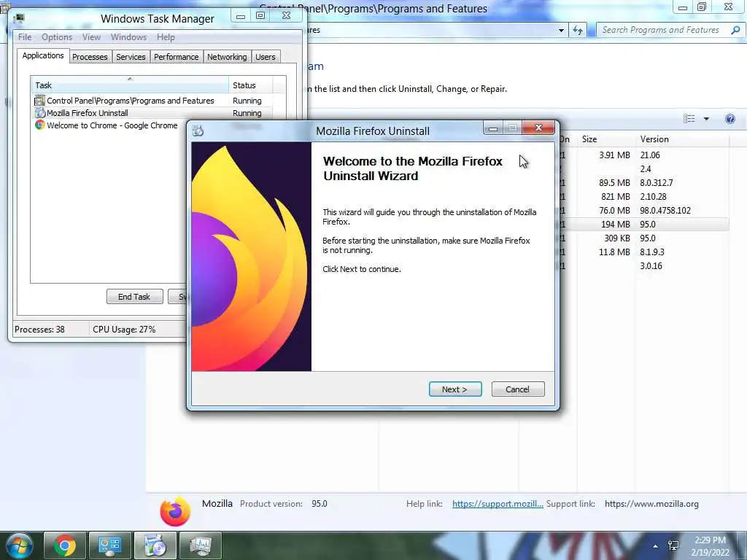Select the row with version 2.10.28
Screen dimensions: 747x560
pyautogui.click(x=644, y=196)
